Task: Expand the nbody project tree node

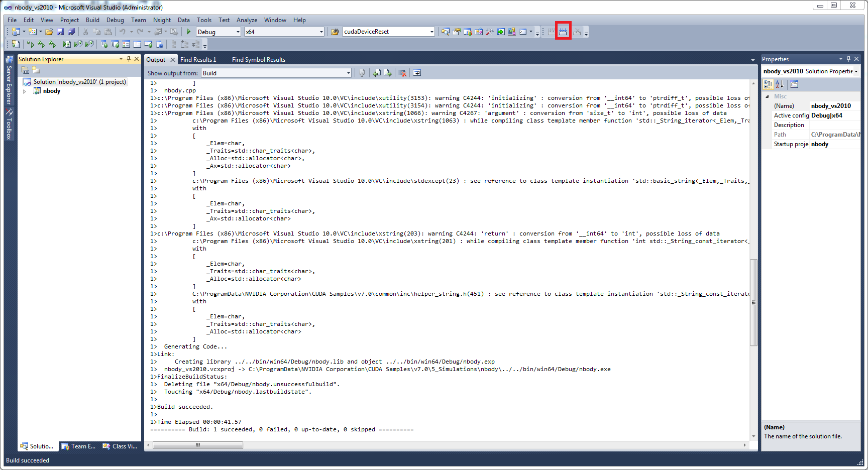Action: coord(24,91)
